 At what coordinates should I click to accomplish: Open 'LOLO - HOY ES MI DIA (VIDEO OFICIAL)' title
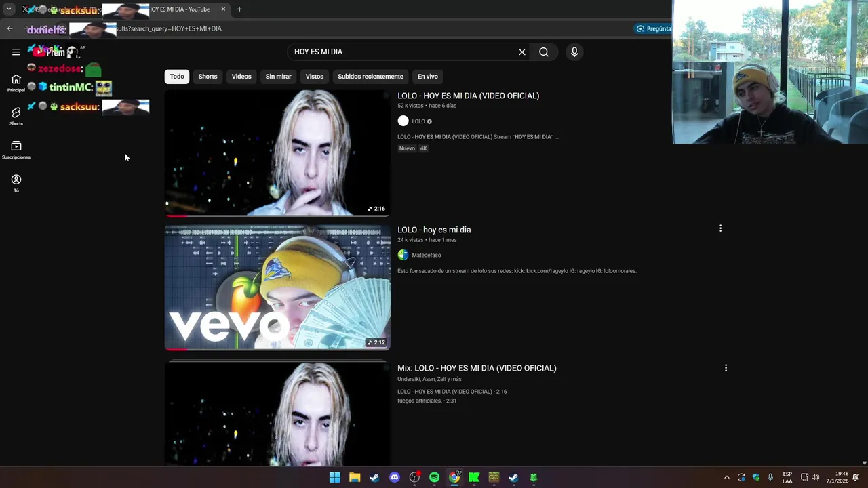[x=468, y=96]
